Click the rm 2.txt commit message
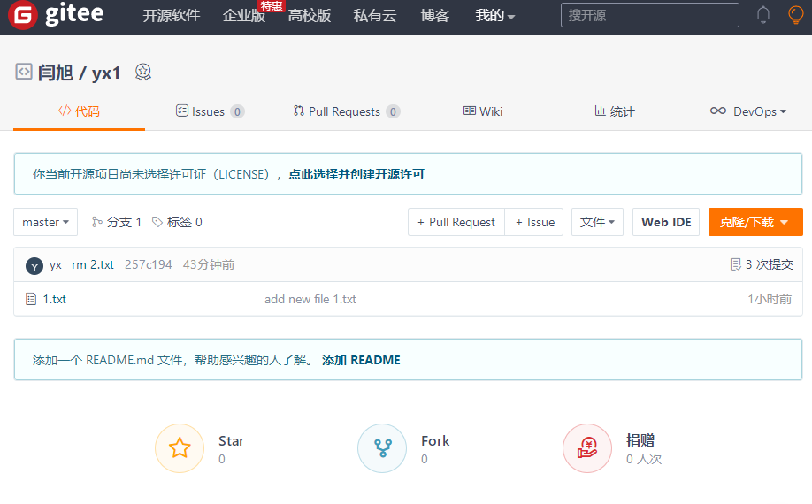 pyautogui.click(x=93, y=264)
